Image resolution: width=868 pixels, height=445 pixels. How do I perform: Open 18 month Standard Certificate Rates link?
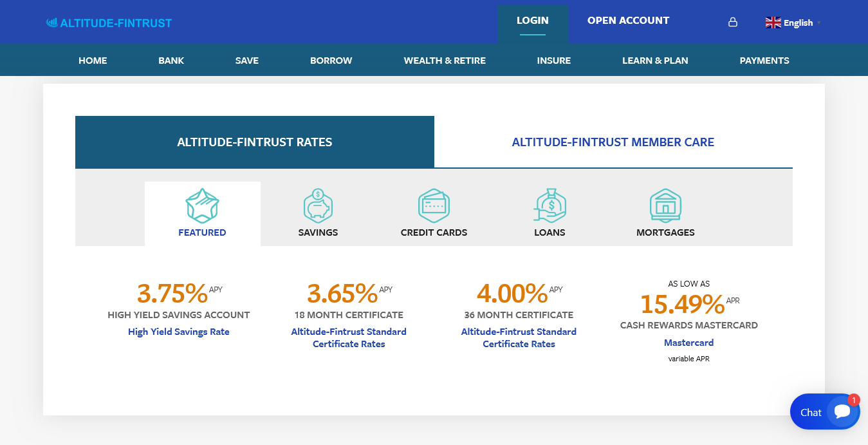point(349,337)
